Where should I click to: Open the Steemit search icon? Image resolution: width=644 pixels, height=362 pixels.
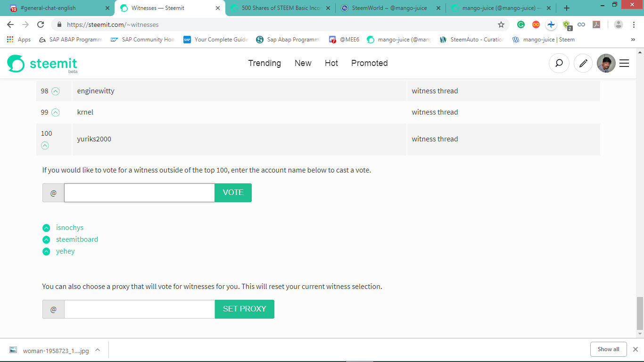pos(559,63)
